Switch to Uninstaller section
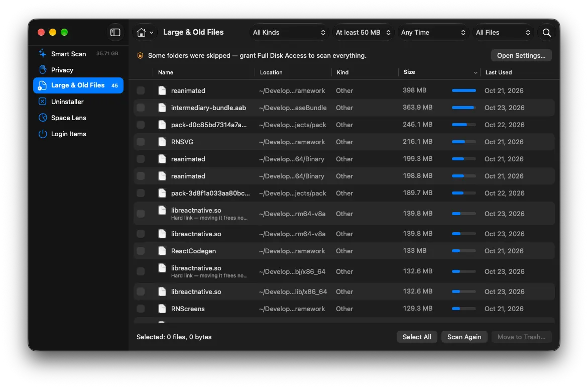The image size is (588, 388). tap(78, 102)
